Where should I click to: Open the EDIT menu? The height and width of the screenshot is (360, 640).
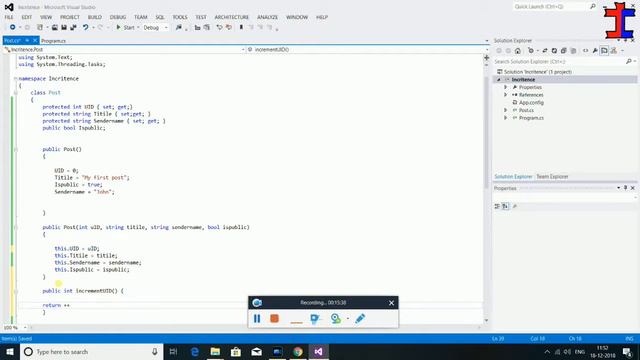pyautogui.click(x=27, y=17)
